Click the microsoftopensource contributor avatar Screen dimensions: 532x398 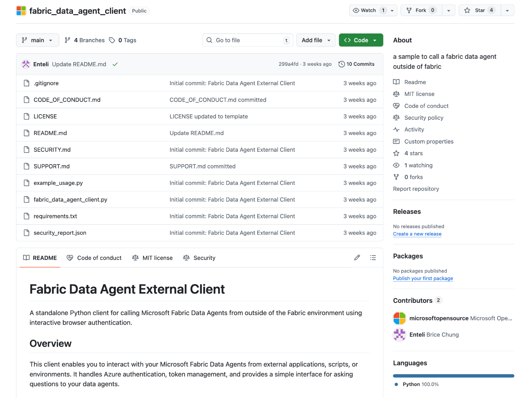point(399,318)
